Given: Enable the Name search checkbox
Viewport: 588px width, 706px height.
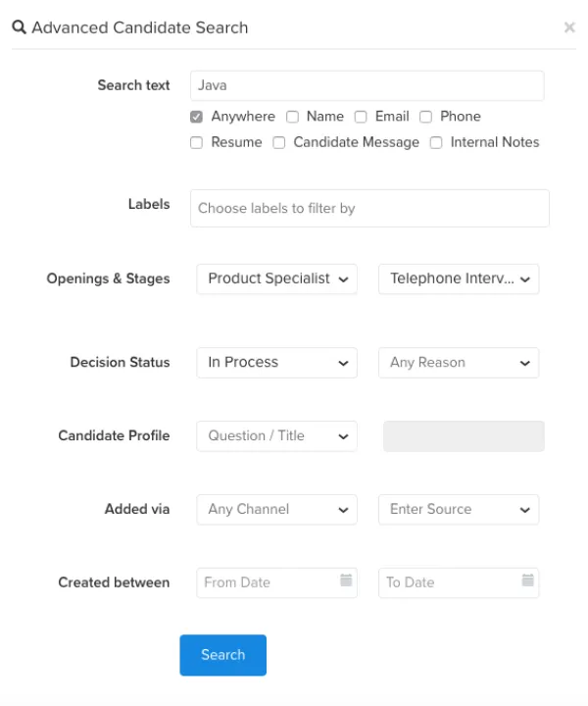Looking at the screenshot, I should click(x=292, y=117).
